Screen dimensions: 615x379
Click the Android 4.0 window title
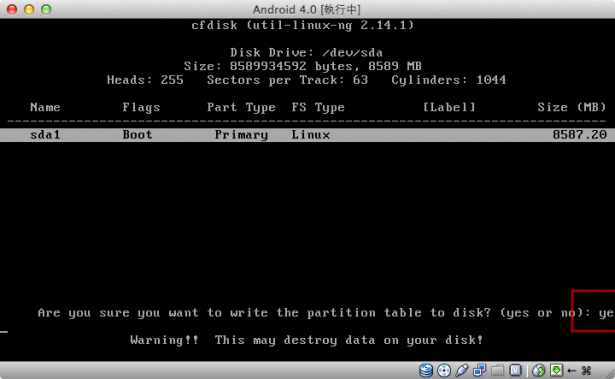pyautogui.click(x=306, y=9)
